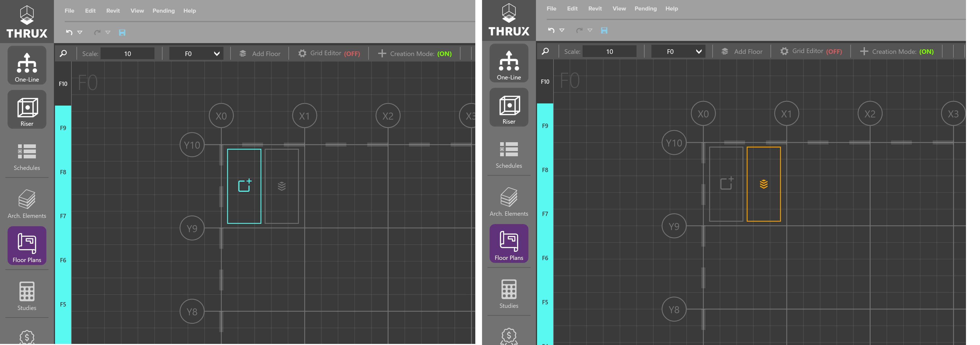Click Add Floor in right window

click(742, 51)
